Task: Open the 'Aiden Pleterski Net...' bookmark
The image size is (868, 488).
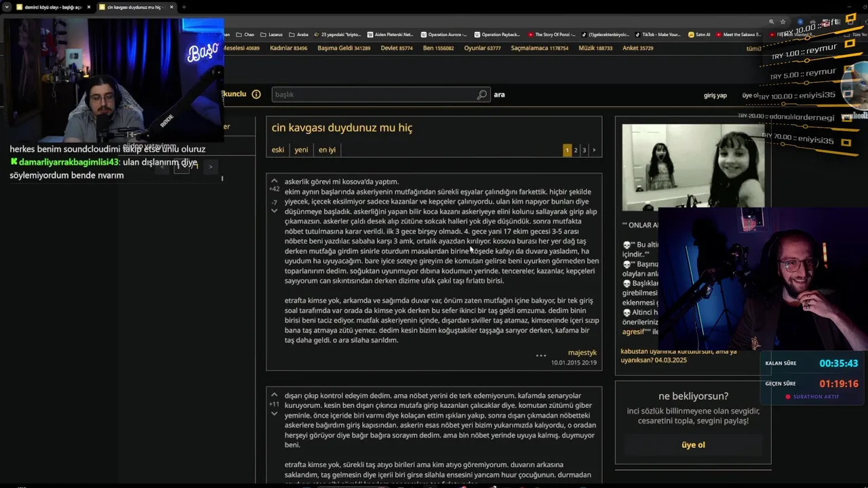Action: coord(390,35)
